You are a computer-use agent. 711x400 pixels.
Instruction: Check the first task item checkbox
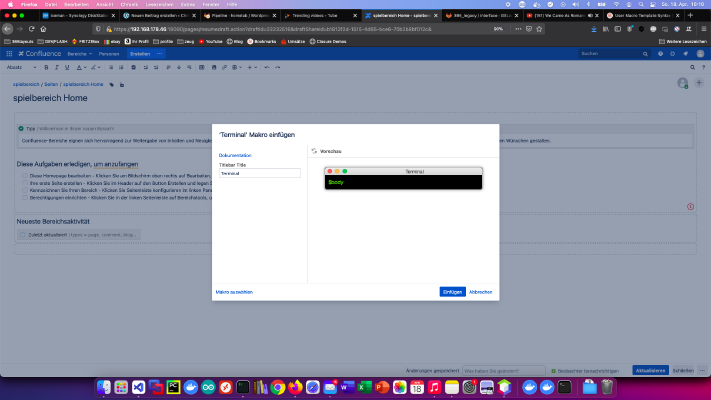tap(25, 176)
